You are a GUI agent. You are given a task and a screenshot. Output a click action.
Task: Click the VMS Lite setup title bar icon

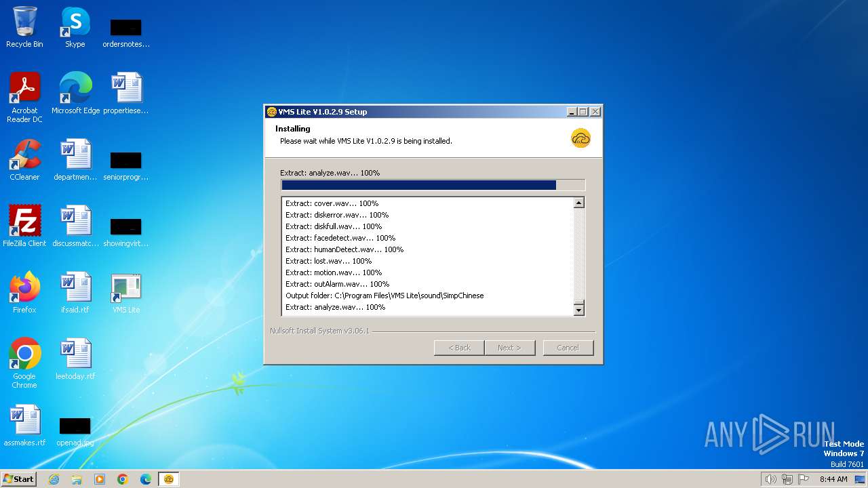[271, 112]
